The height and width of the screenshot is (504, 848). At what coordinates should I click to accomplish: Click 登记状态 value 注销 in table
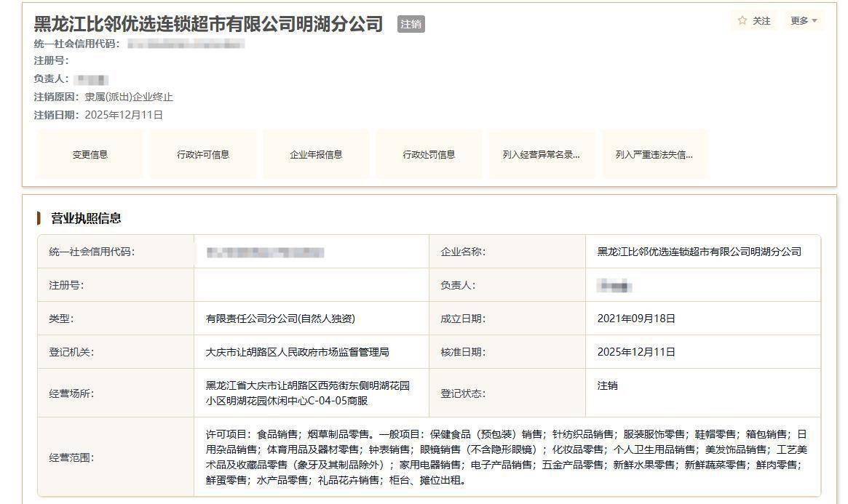(x=607, y=385)
